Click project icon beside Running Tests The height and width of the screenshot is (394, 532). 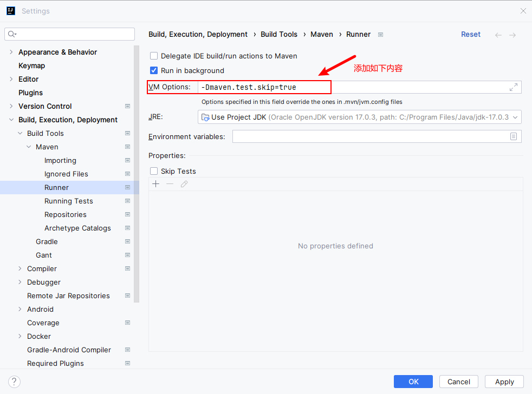point(127,201)
